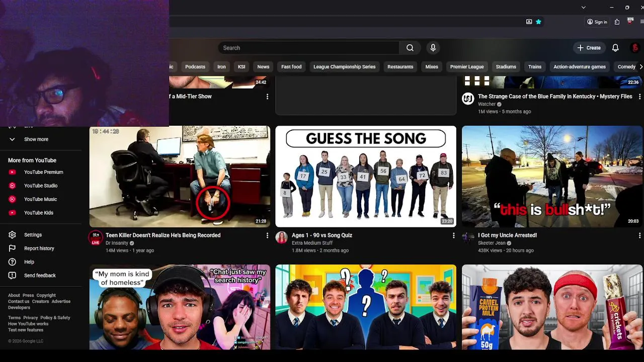Play the camel protein milk thumbnail
644x362 pixels.
pyautogui.click(x=552, y=307)
